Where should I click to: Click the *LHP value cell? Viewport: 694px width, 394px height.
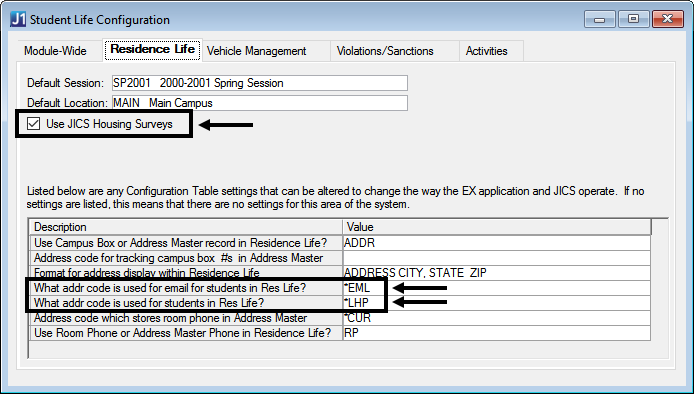(x=497, y=303)
